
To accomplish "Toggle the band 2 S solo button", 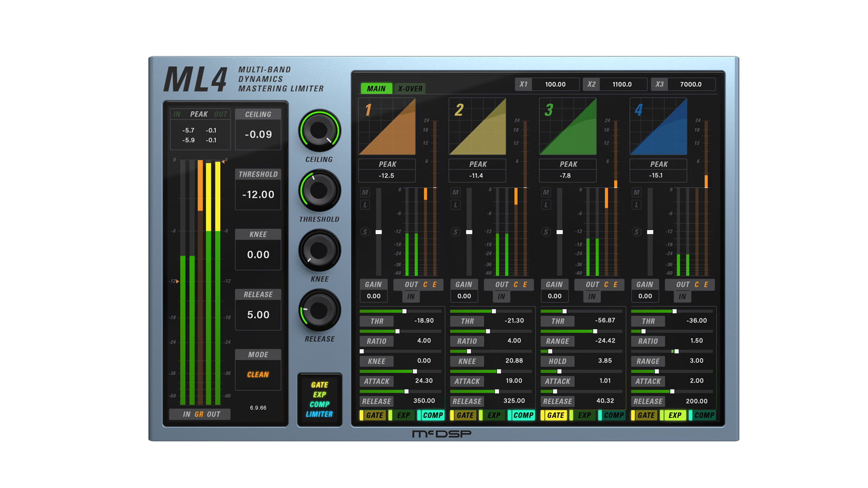I will pos(456,232).
